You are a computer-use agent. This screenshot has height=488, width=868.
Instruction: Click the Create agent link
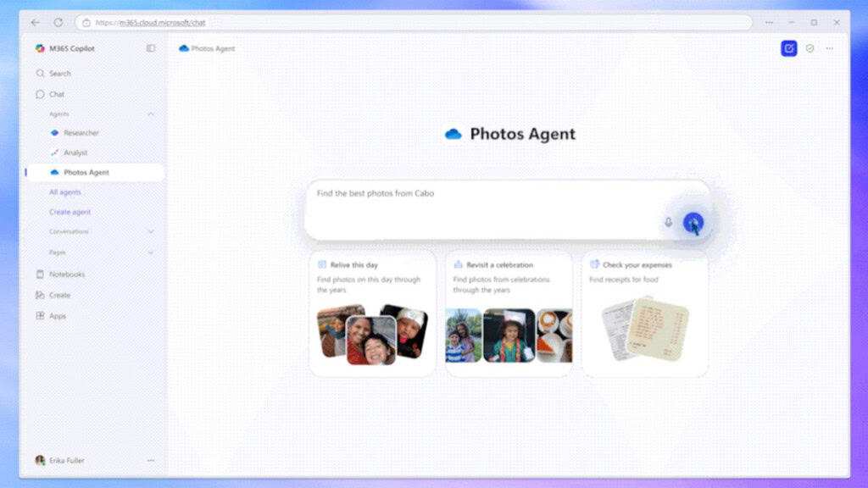(70, 212)
